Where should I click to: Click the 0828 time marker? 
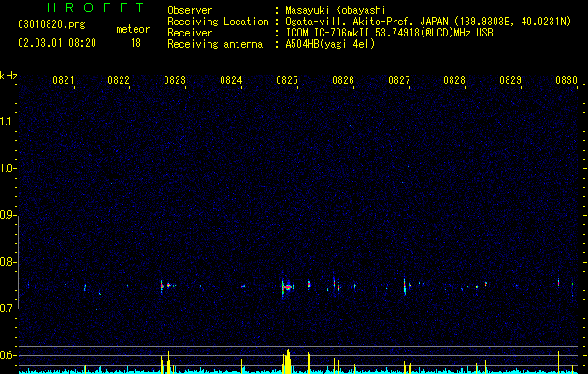454,80
